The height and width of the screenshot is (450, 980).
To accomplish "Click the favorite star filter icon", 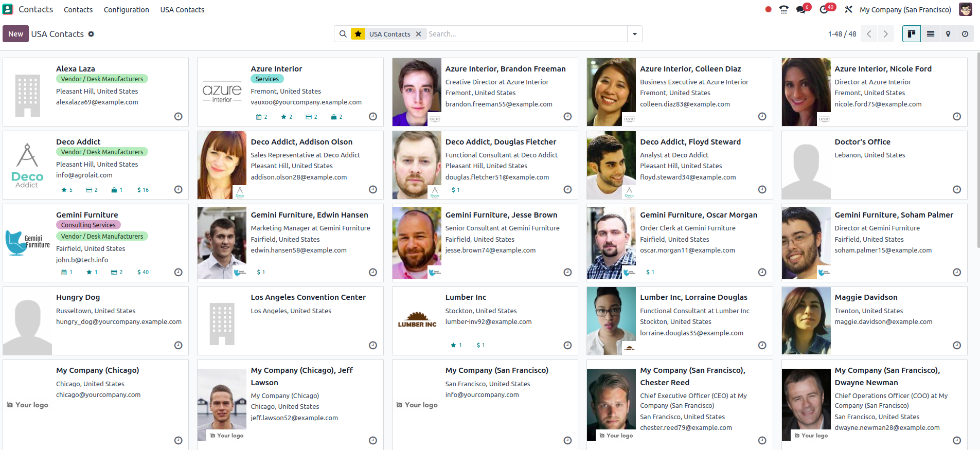I will (358, 34).
